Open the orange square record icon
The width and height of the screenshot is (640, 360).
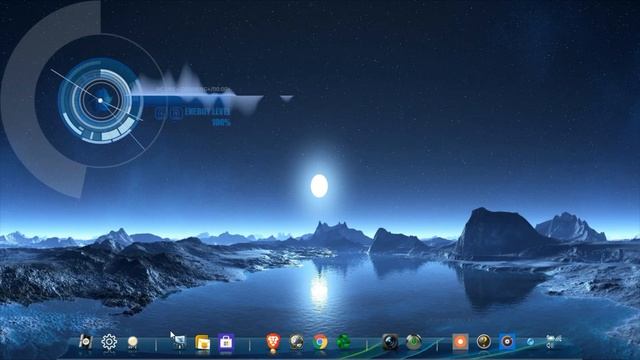pyautogui.click(x=460, y=342)
